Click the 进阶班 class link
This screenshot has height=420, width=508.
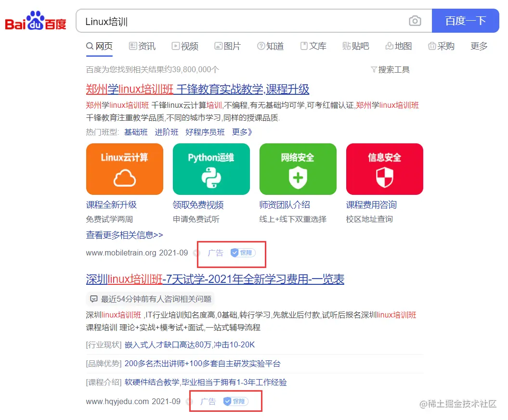click(167, 132)
